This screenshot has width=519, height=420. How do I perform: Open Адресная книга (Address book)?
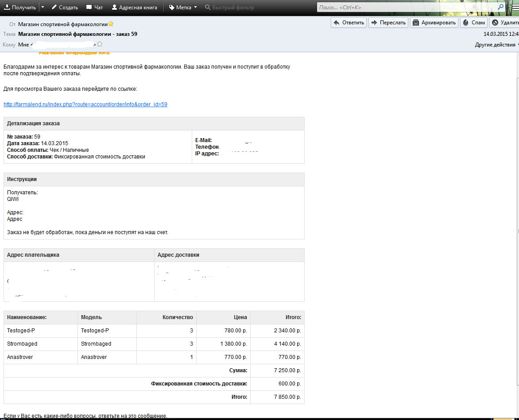(134, 8)
